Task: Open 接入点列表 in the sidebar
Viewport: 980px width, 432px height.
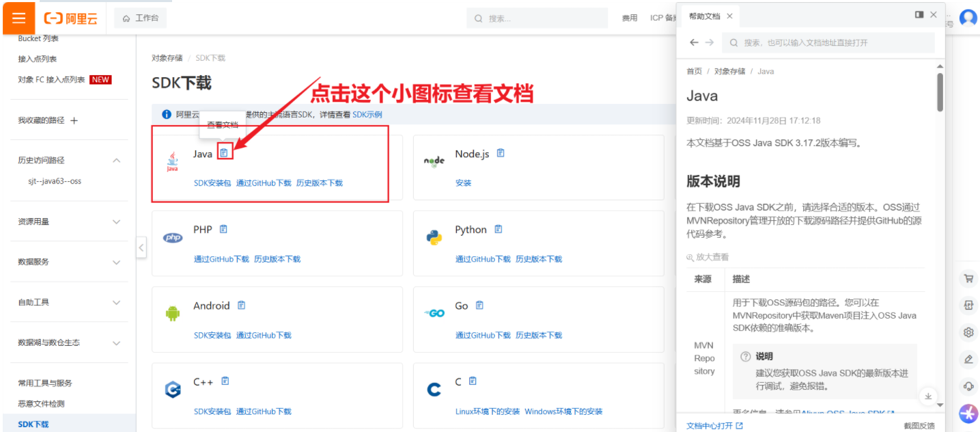Action: tap(38, 59)
